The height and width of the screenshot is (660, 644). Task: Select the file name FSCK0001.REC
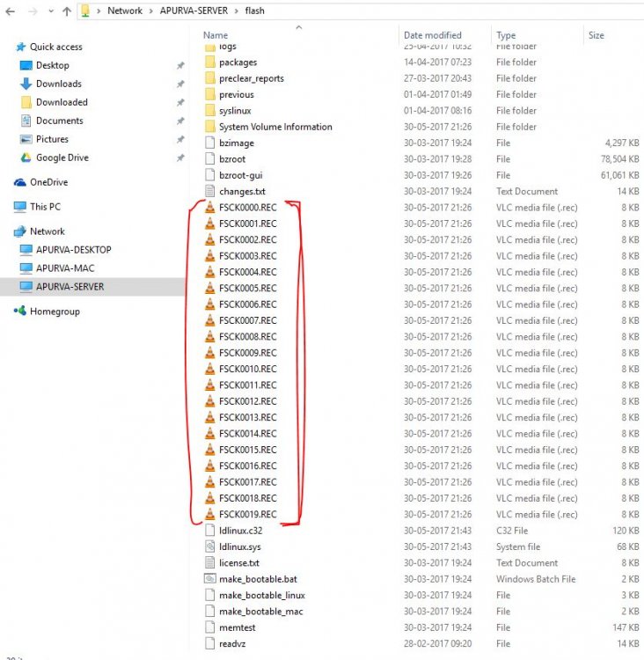(x=248, y=224)
